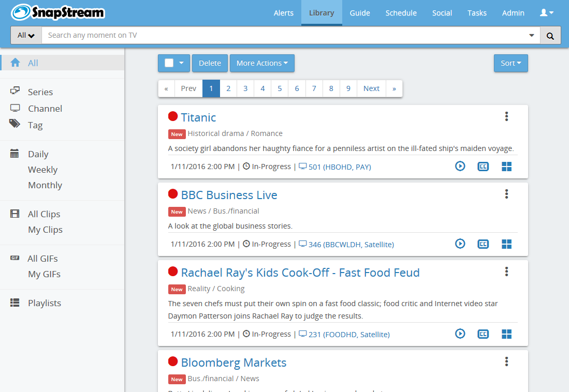Click the grid icon for Rachael Ray's show
The image size is (569, 392).
point(506,334)
